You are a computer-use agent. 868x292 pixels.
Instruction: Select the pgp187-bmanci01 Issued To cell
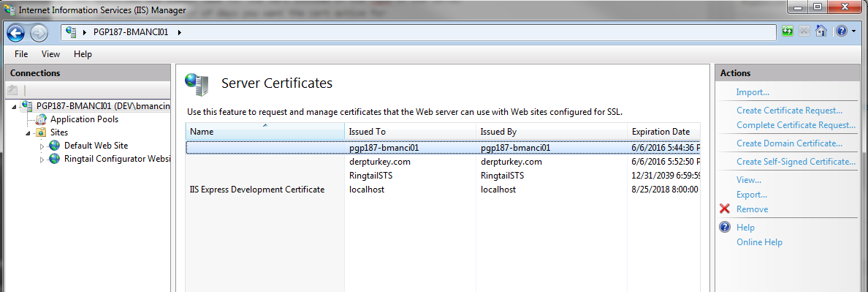[x=384, y=148]
